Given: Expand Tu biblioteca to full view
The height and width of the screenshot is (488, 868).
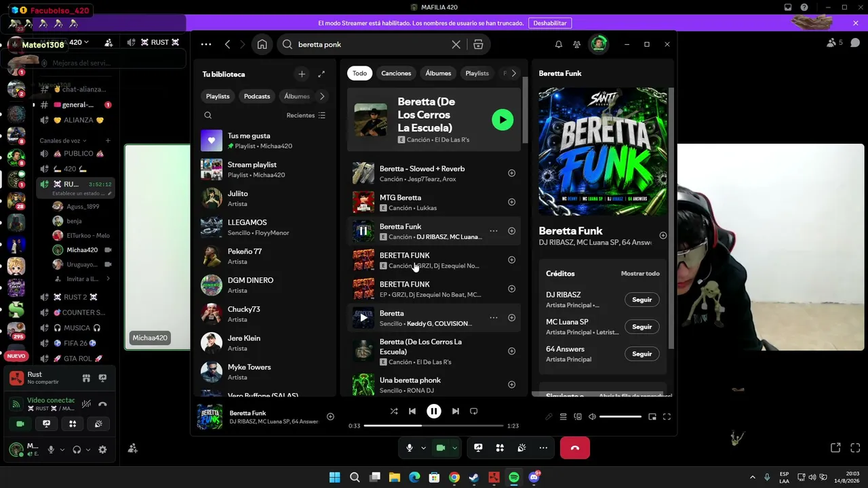Looking at the screenshot, I should tap(321, 74).
